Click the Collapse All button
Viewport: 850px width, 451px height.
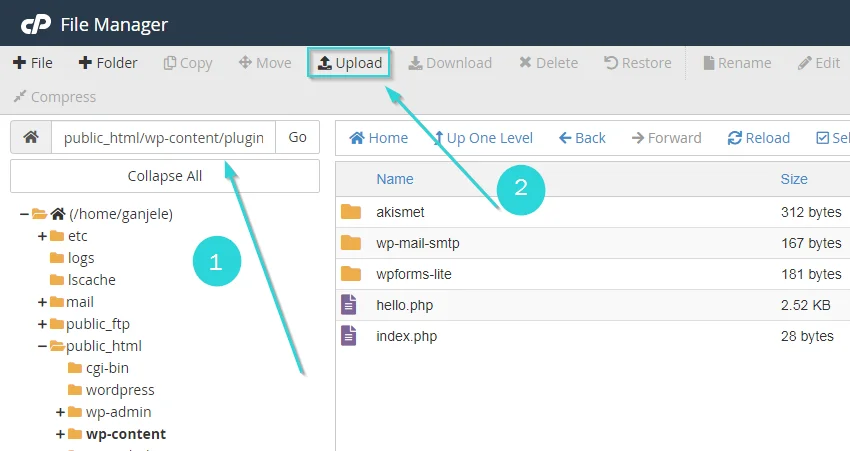165,176
